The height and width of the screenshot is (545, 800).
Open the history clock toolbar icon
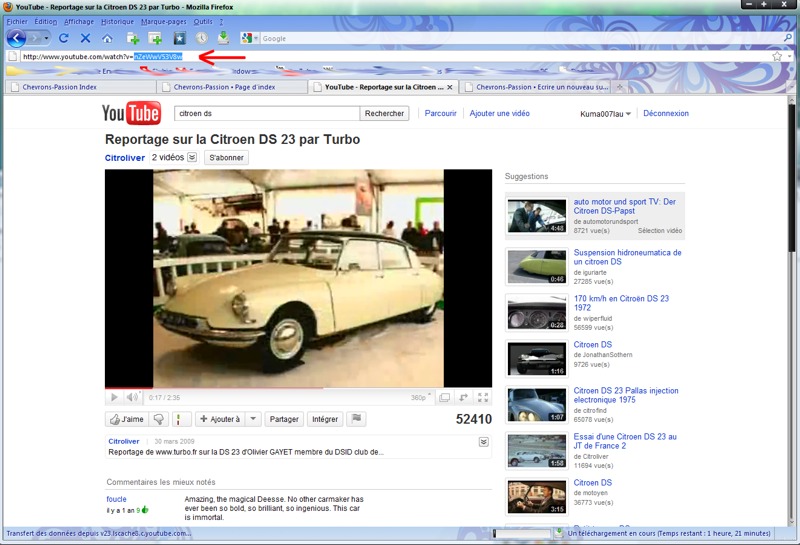coord(202,38)
